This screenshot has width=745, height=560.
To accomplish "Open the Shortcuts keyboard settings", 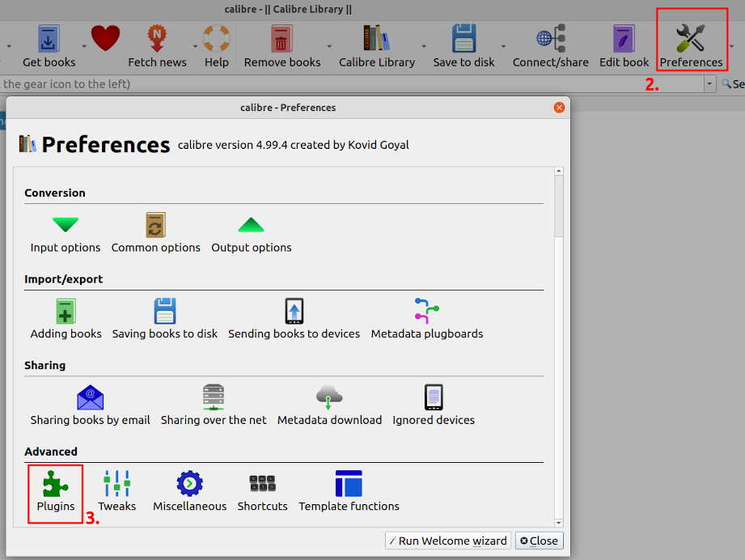I will tap(263, 491).
